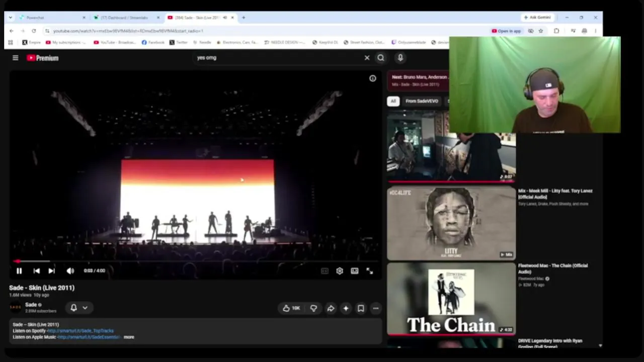This screenshot has width=644, height=362.
Task: Mute audio on the Sade tab
Action: click(x=225, y=18)
